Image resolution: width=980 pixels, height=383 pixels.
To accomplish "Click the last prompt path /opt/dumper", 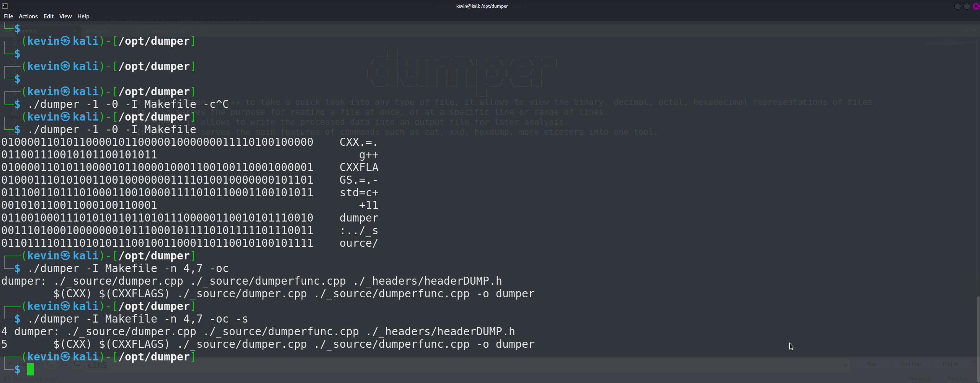I will click(154, 357).
